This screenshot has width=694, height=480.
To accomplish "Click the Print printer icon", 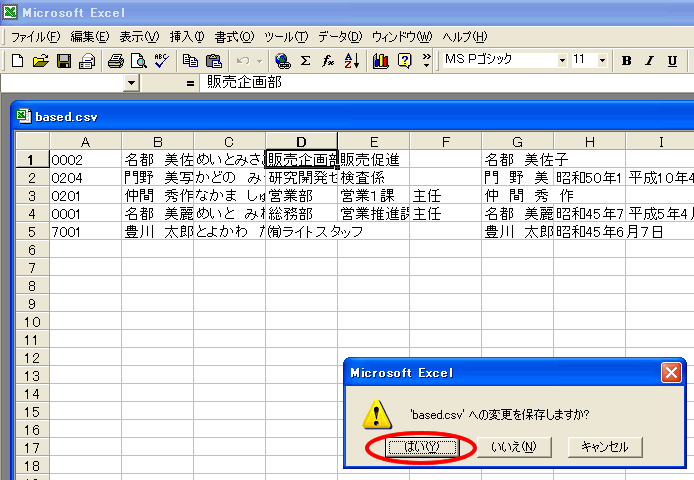I will 116,61.
